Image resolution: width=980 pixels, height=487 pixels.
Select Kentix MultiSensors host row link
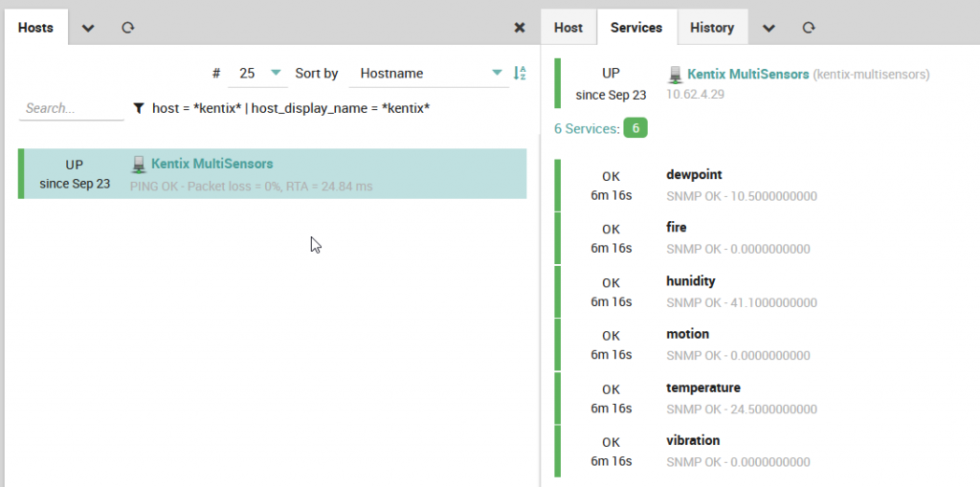(x=212, y=164)
